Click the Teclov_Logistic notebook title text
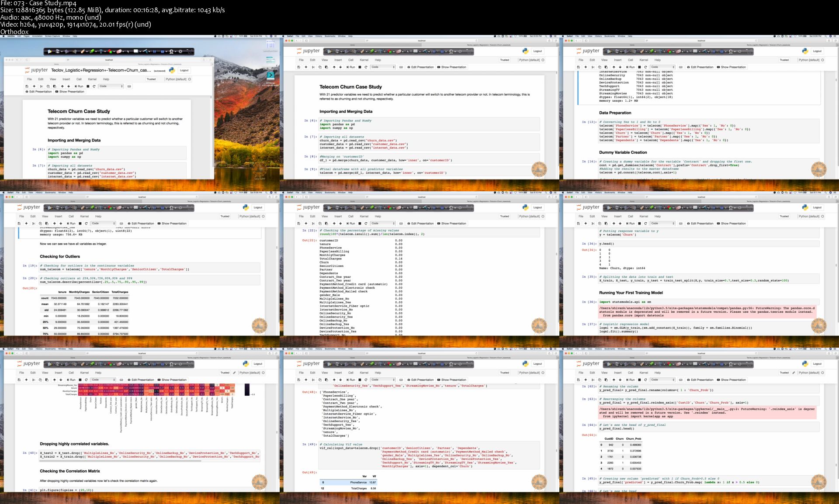This screenshot has width=839, height=504. pyautogui.click(x=101, y=70)
